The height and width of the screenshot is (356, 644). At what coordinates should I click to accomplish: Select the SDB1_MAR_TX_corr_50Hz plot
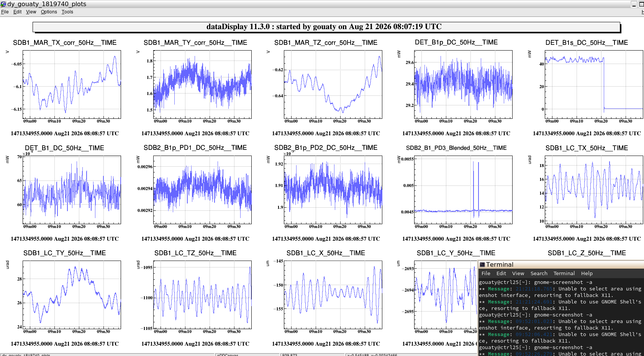(x=72, y=84)
